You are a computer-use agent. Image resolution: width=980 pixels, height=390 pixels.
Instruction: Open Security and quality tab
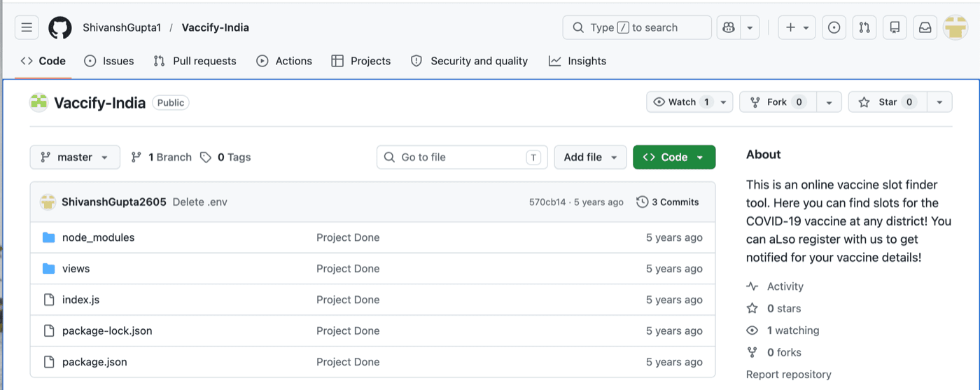469,61
